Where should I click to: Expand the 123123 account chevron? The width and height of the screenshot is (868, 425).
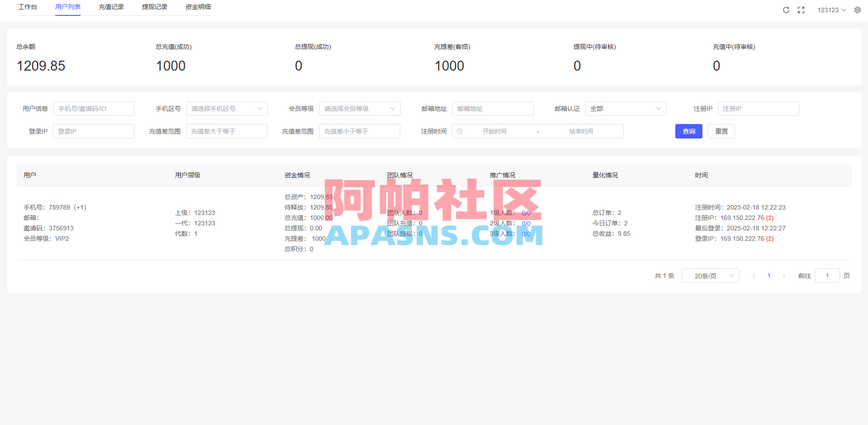point(844,10)
